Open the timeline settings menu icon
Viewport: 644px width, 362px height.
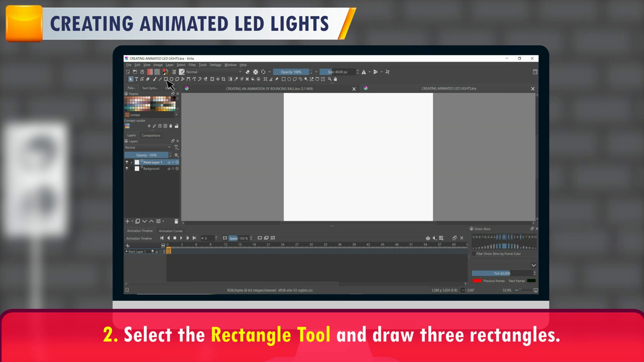tap(441, 238)
